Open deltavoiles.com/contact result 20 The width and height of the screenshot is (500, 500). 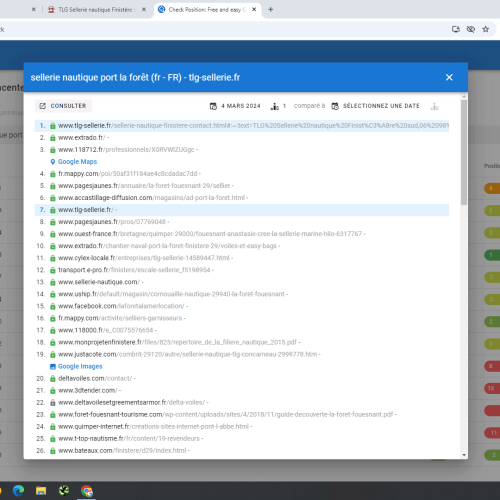(95, 378)
